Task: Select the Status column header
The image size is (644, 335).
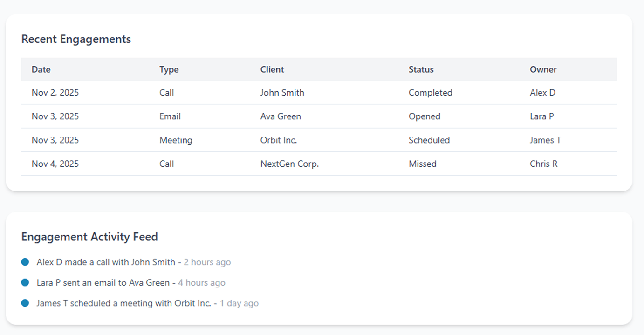Action: coord(421,69)
